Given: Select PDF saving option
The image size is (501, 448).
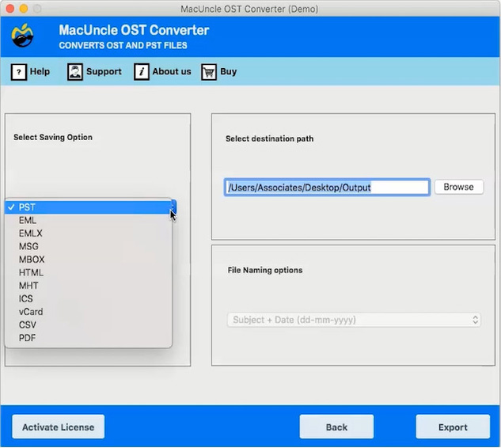Looking at the screenshot, I should coord(88,338).
